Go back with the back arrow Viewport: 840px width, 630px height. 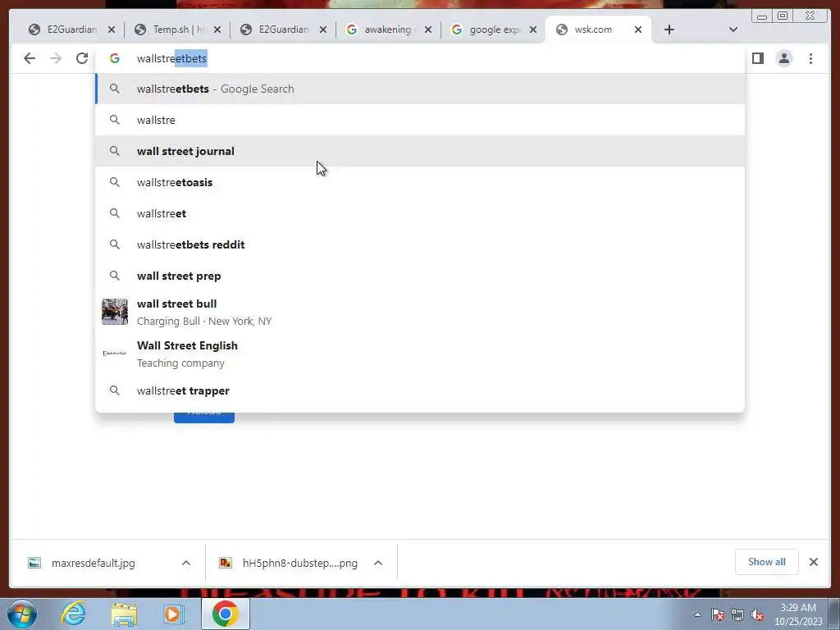pos(30,58)
